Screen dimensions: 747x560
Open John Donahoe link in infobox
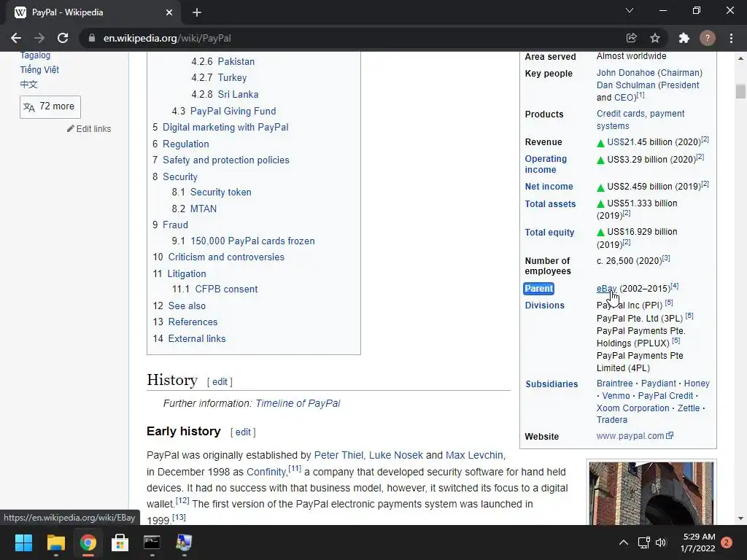coord(625,72)
